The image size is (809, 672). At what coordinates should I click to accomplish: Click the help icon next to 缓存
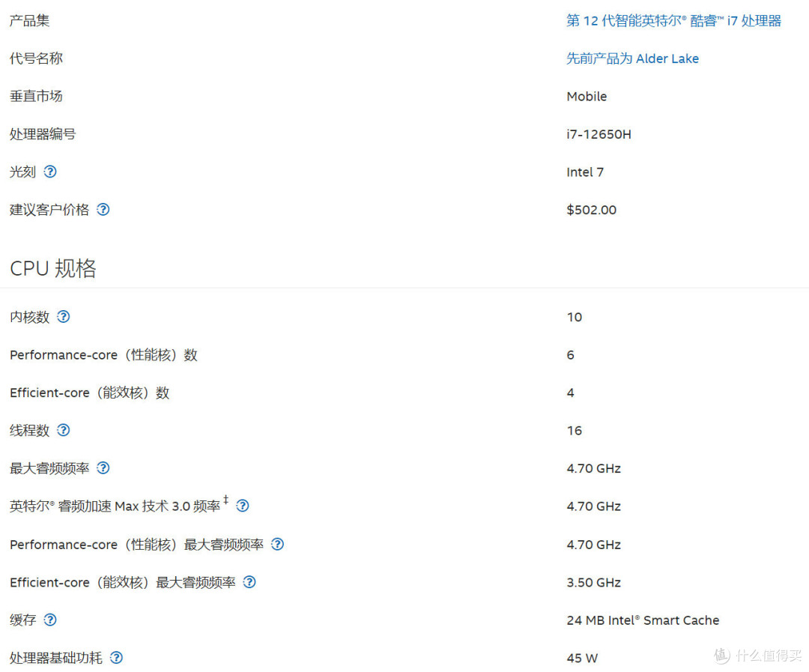50,620
